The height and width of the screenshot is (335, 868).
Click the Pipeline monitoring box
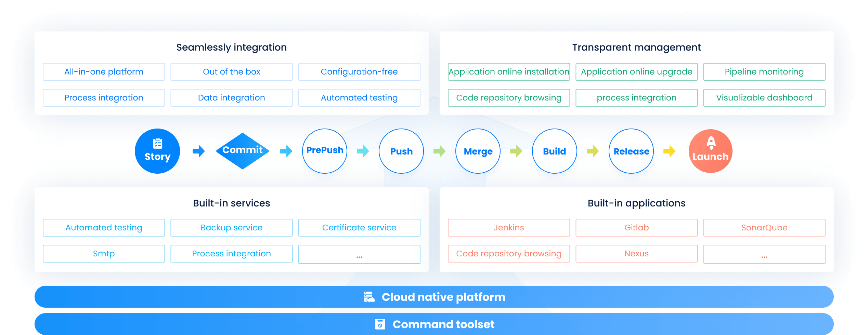pos(764,72)
